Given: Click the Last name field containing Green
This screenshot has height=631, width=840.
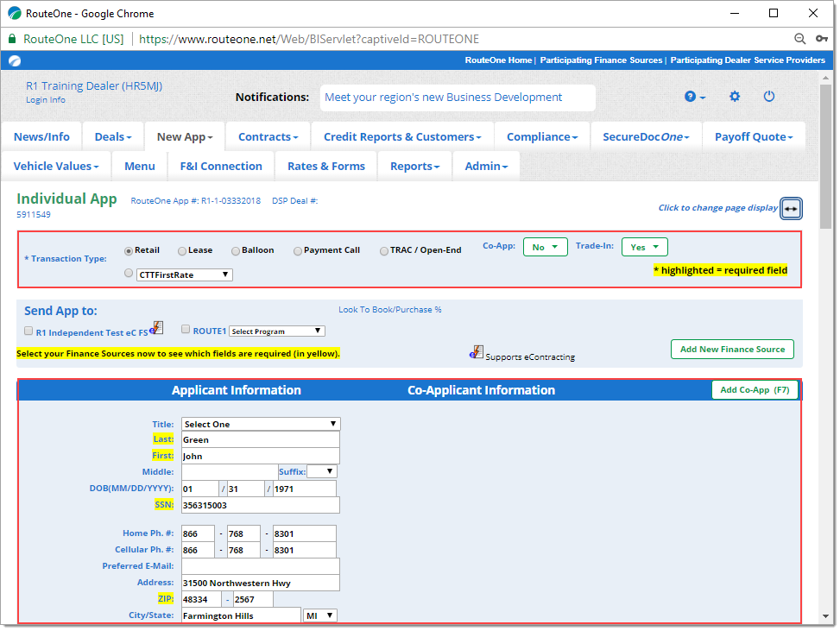Looking at the screenshot, I should [261, 439].
